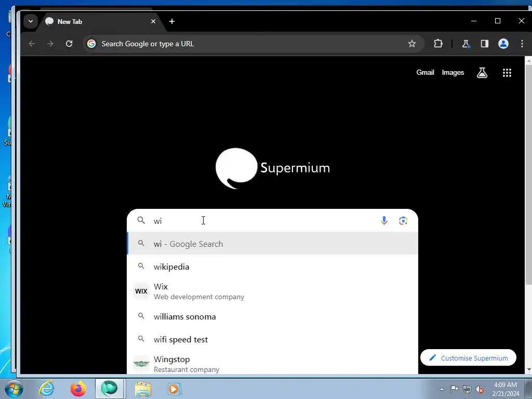Image resolution: width=532 pixels, height=399 pixels.
Task: Select the New Tab tab
Action: (100, 21)
